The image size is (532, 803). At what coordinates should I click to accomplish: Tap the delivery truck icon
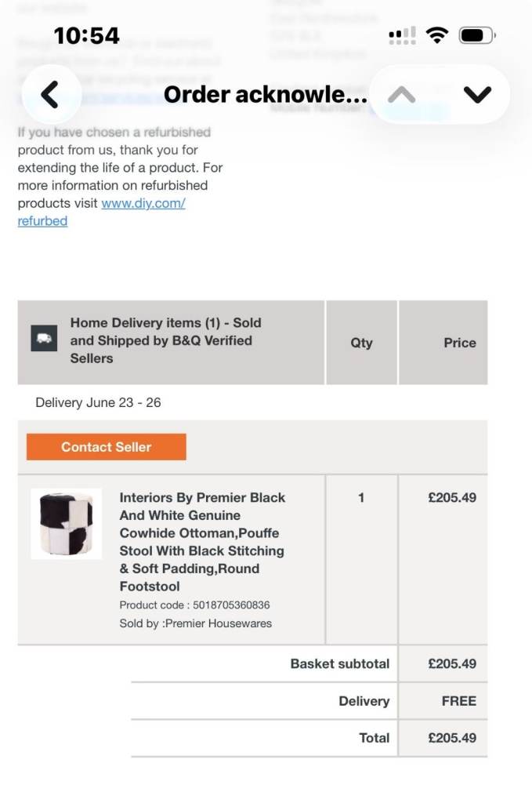pyautogui.click(x=44, y=338)
